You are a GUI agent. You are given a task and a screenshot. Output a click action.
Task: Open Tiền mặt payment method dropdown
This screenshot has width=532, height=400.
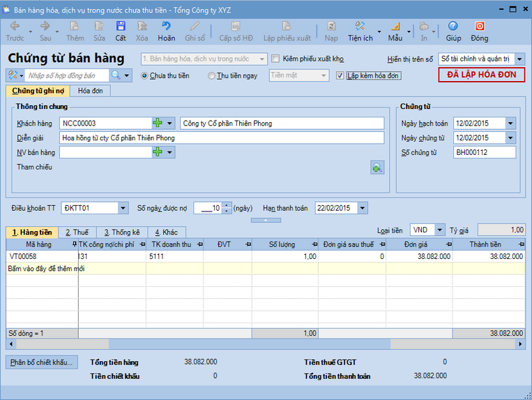[x=324, y=75]
